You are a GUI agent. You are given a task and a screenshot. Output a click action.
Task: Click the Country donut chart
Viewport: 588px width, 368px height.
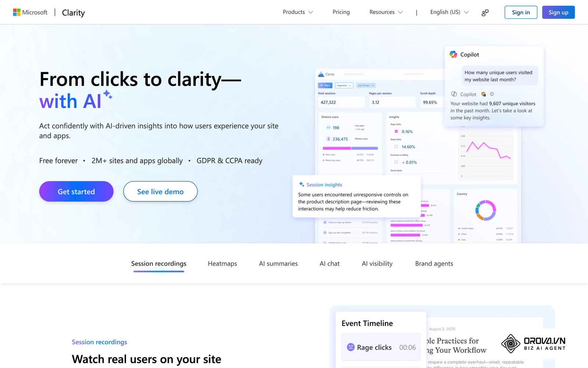tap(485, 210)
